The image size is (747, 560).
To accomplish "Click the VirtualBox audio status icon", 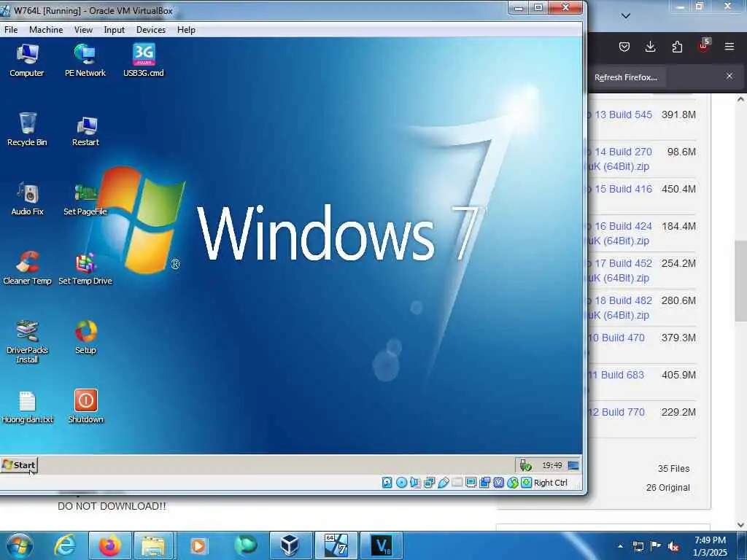I will click(x=415, y=483).
